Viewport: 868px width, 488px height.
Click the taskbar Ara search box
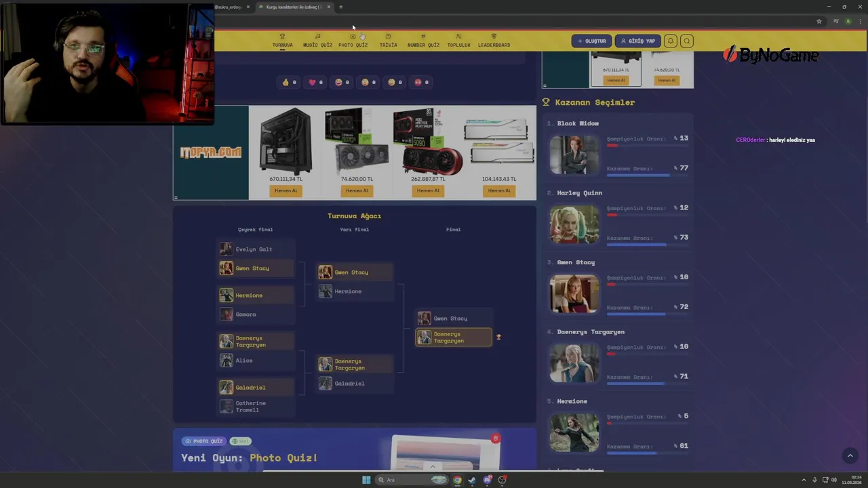412,480
